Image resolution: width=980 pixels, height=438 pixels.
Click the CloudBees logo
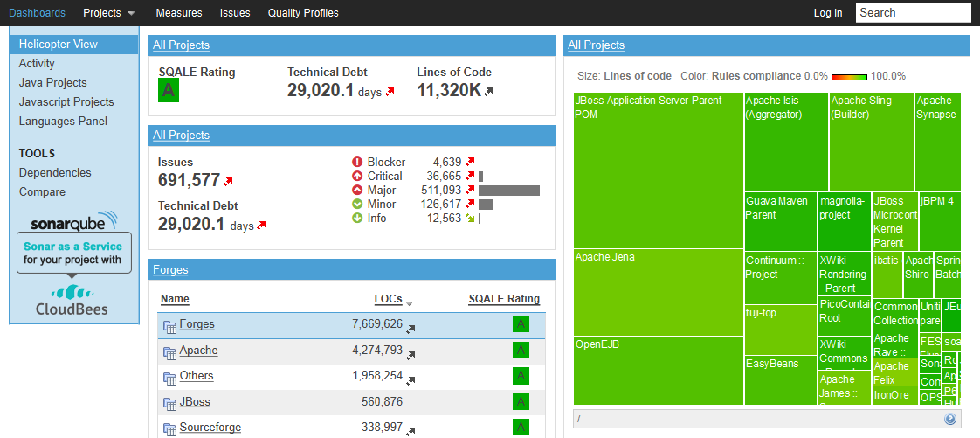point(72,301)
